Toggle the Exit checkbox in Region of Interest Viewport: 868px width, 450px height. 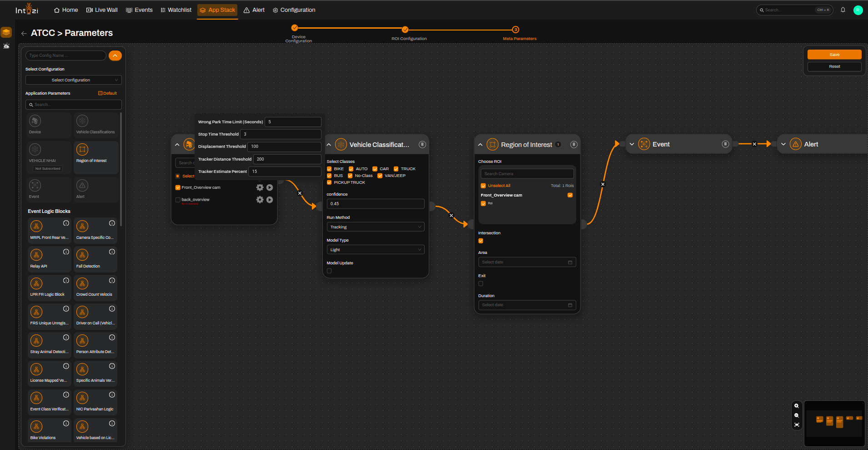pos(481,283)
